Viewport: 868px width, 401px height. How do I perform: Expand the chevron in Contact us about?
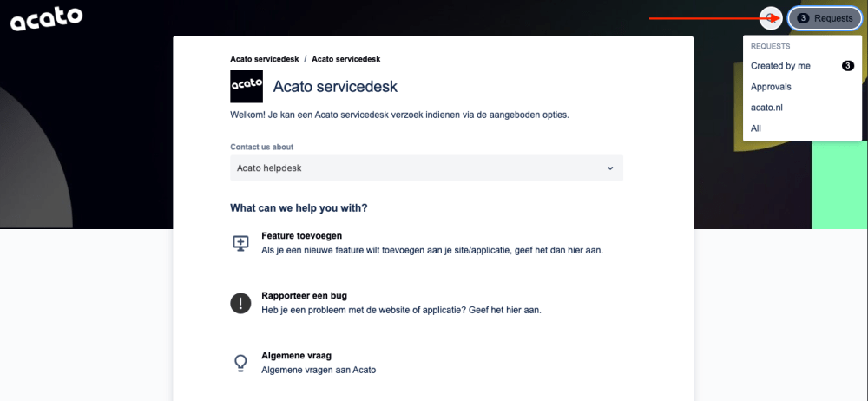click(610, 168)
